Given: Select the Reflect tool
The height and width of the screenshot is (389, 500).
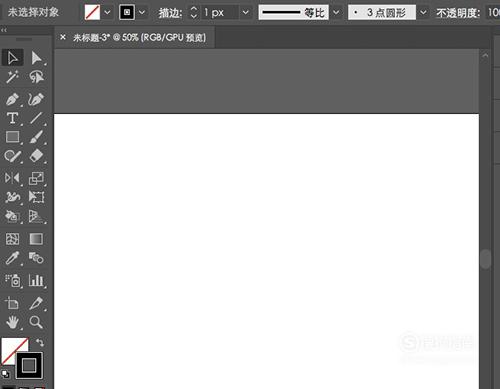Looking at the screenshot, I should tap(12, 178).
